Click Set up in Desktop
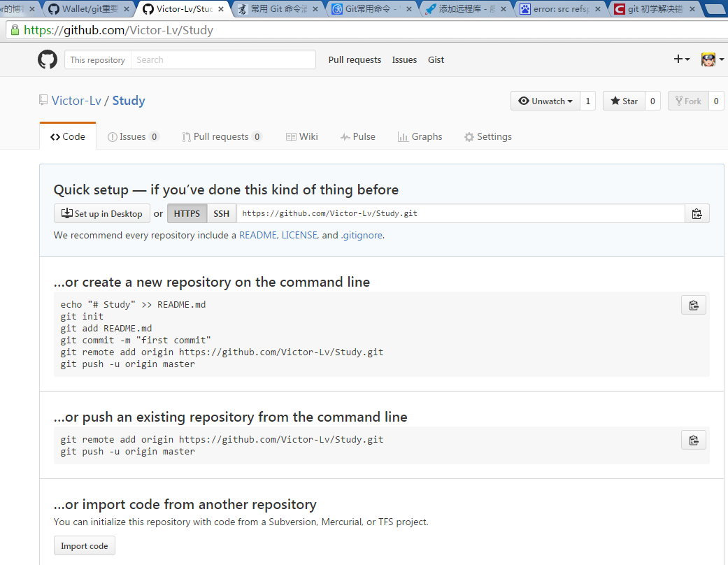 [102, 213]
